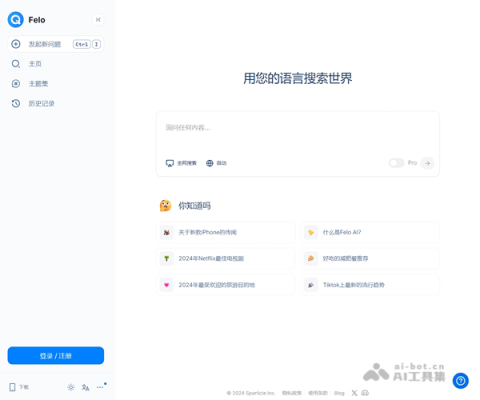
Task: Submit the query with the arrow button
Action: click(x=427, y=163)
